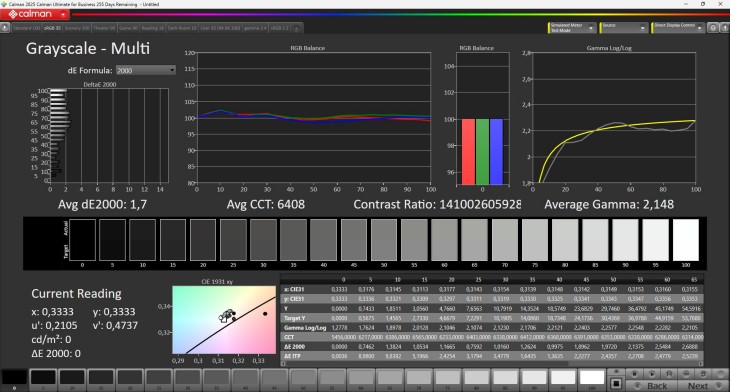Click the collapse panel arrow at top right
Image resolution: width=730 pixels, height=392 pixels.
pos(724,28)
